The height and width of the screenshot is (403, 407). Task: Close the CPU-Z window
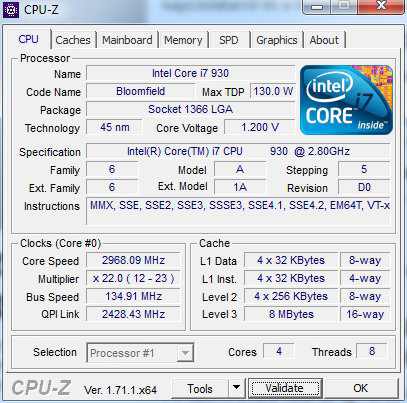pos(381,6)
